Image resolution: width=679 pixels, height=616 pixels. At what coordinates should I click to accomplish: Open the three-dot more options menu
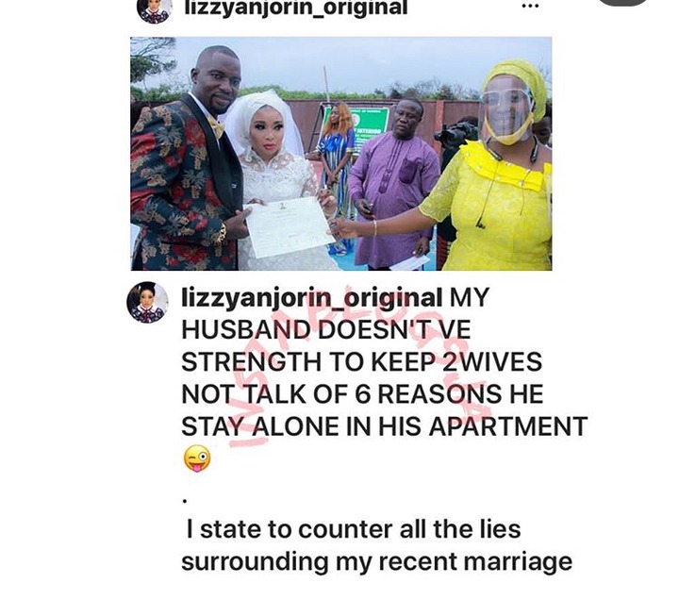(530, 7)
